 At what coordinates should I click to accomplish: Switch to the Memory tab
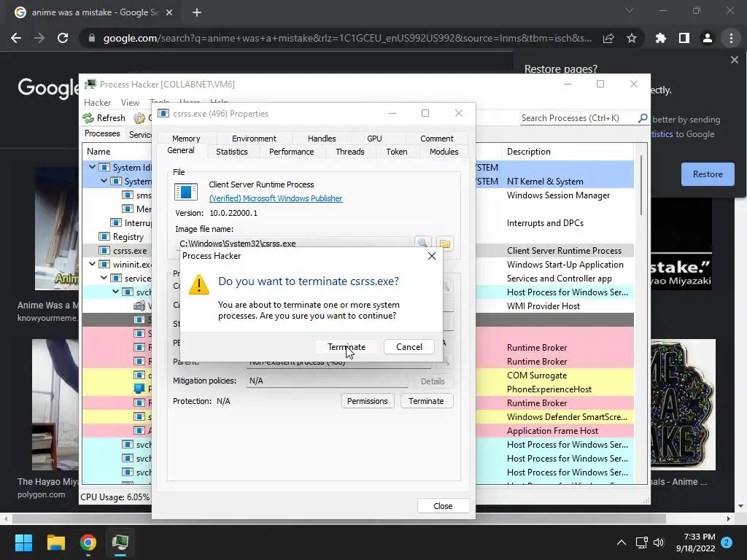(186, 138)
